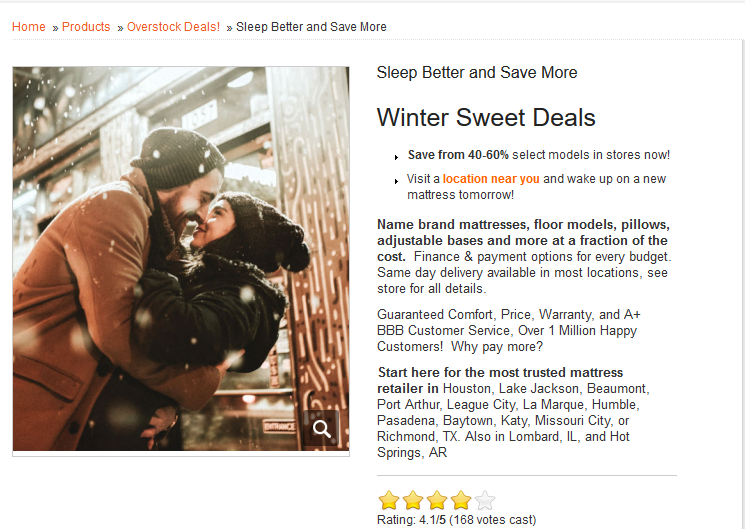Give five stars via the empty star
Image resolution: width=745 pixels, height=529 pixels.
tap(485, 500)
